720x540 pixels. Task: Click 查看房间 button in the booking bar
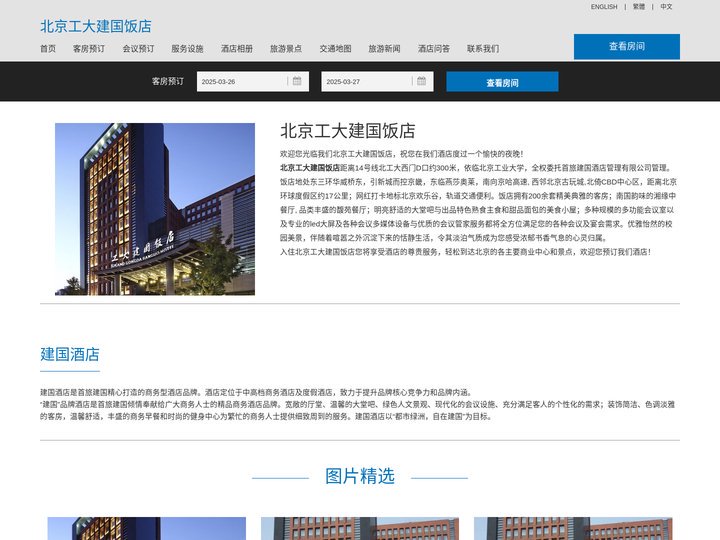502,82
